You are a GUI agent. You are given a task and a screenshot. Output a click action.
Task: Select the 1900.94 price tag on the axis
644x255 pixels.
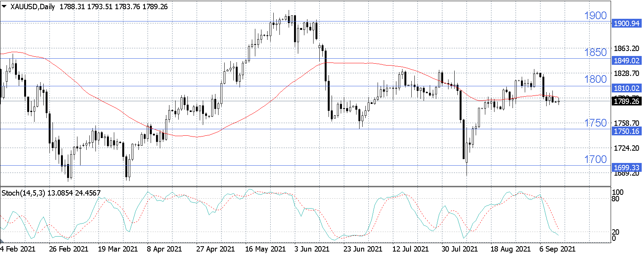click(626, 23)
